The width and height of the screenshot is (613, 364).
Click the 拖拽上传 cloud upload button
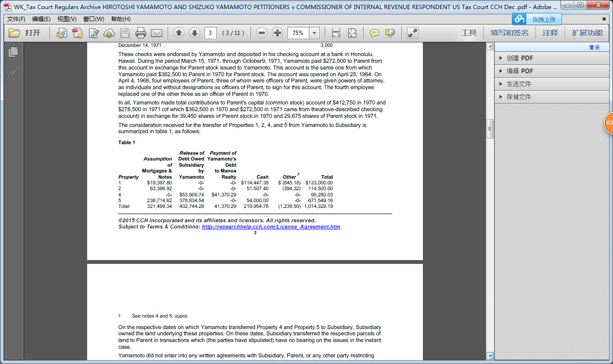pos(537,19)
